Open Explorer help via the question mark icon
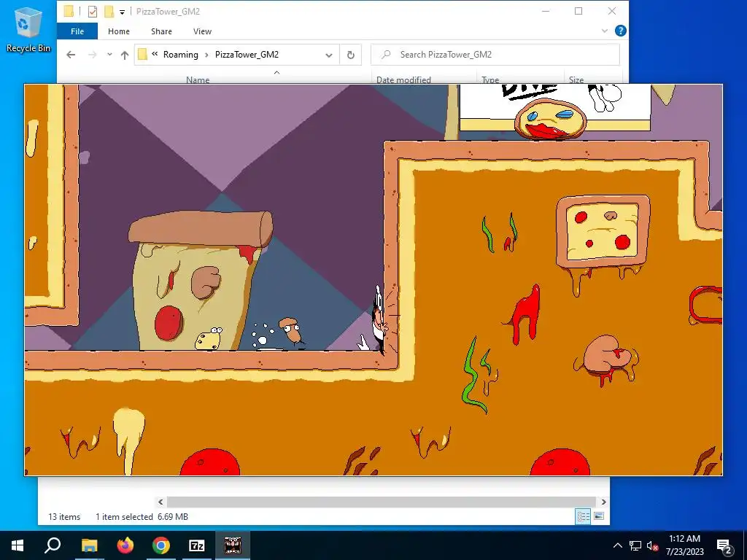Screen dimensions: 747x560 620,31
